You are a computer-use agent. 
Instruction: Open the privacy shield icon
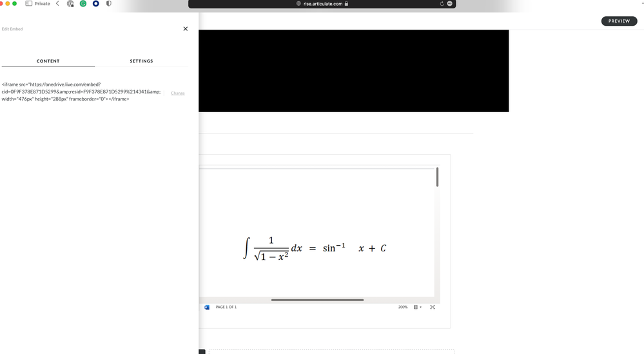tap(108, 3)
